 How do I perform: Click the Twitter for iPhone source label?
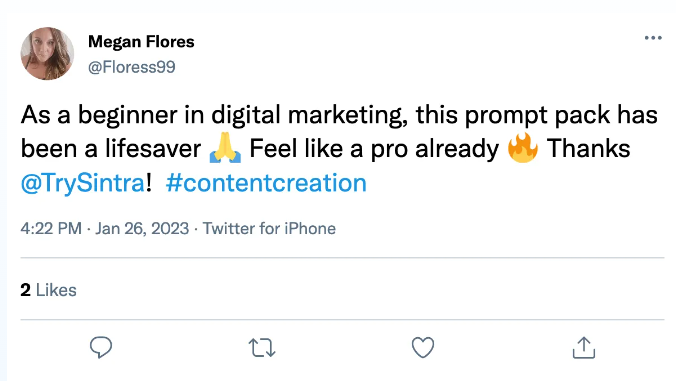[269, 228]
